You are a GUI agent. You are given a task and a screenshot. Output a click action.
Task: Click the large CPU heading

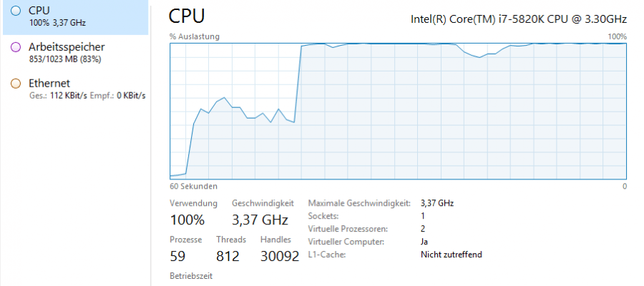[187, 16]
